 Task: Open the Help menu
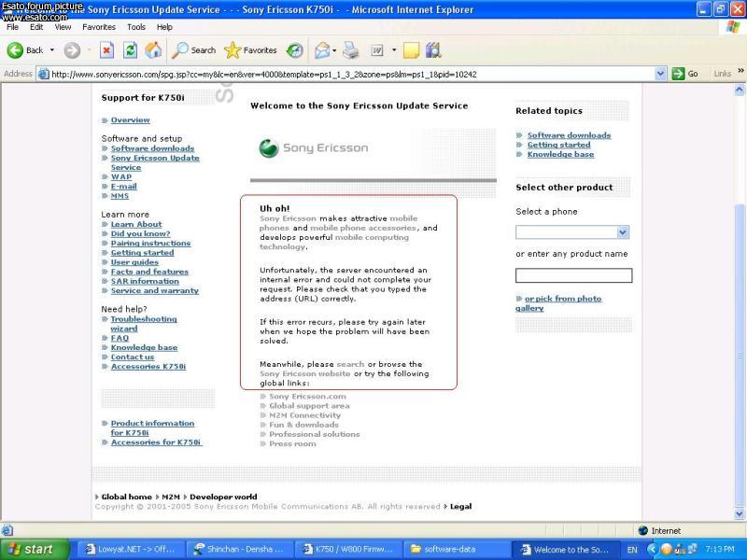point(164,27)
